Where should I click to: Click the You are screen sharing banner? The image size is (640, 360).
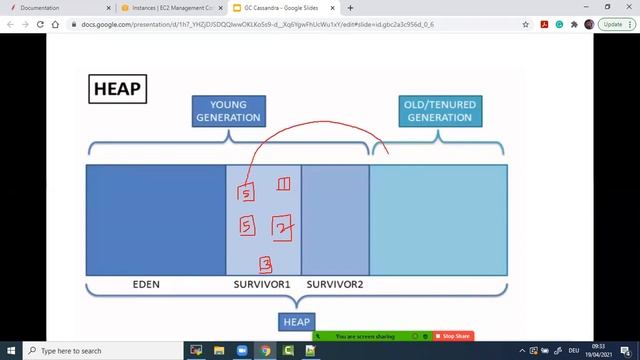pos(365,336)
